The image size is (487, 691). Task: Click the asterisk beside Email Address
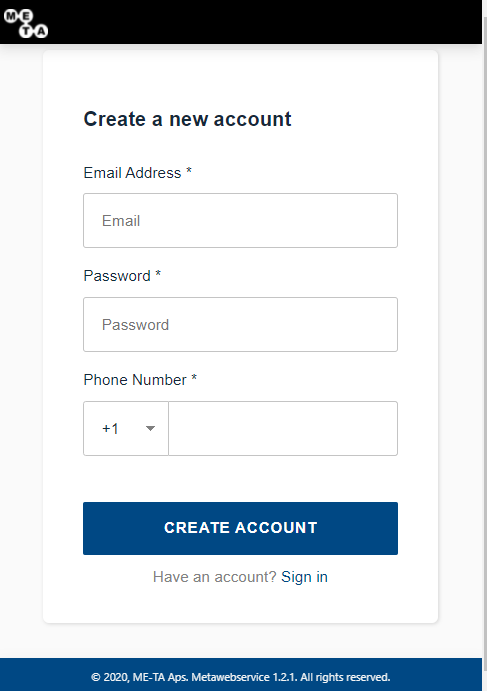click(189, 171)
